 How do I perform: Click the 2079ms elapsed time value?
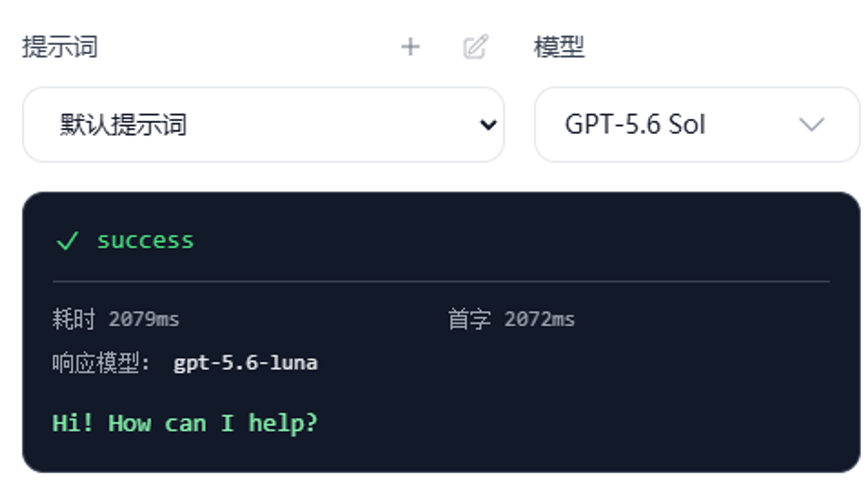(x=144, y=319)
